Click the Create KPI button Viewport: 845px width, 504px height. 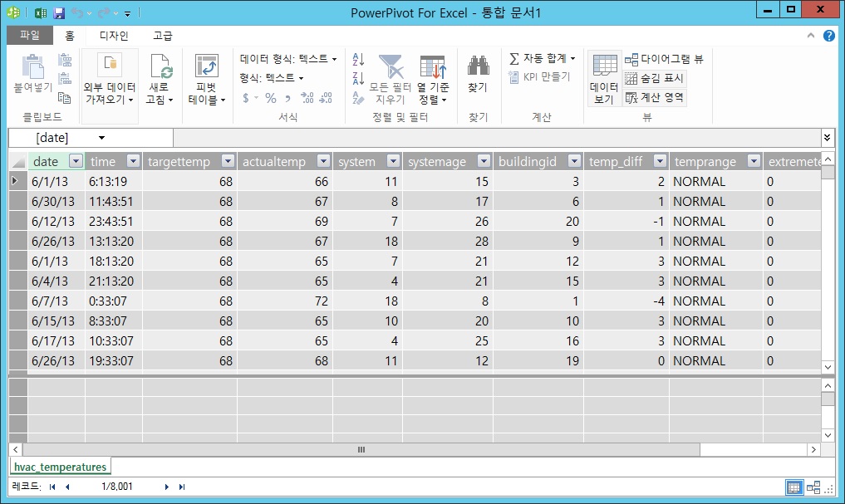click(x=539, y=77)
